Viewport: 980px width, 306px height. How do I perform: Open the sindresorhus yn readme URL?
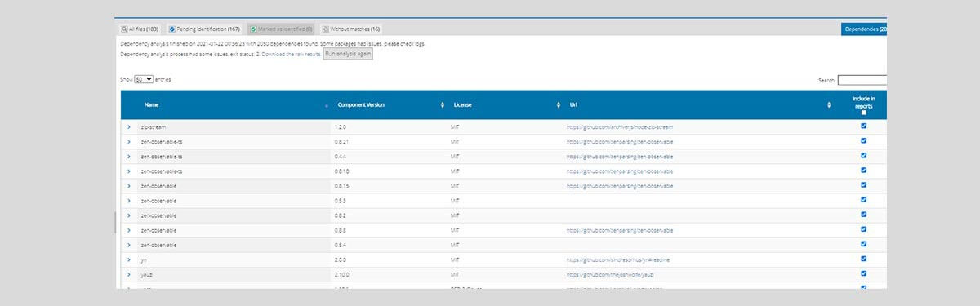(618, 260)
